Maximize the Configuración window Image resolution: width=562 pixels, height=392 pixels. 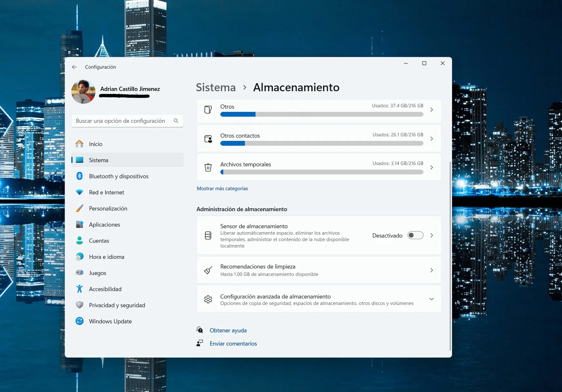(424, 63)
